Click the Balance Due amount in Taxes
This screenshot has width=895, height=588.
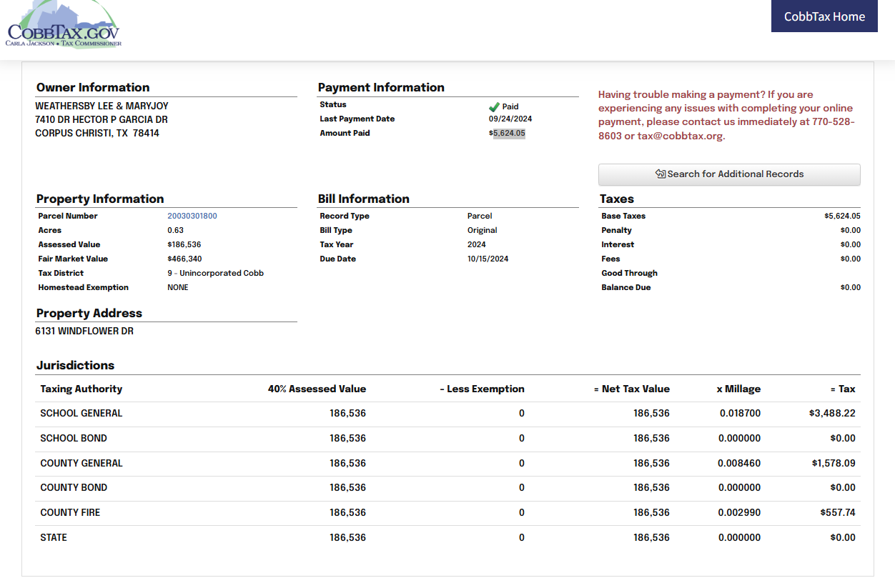(850, 287)
